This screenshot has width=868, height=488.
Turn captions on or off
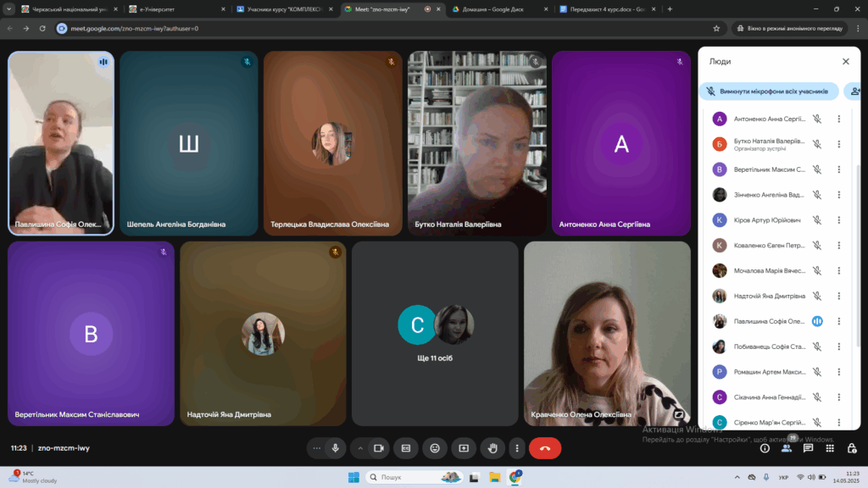point(406,448)
